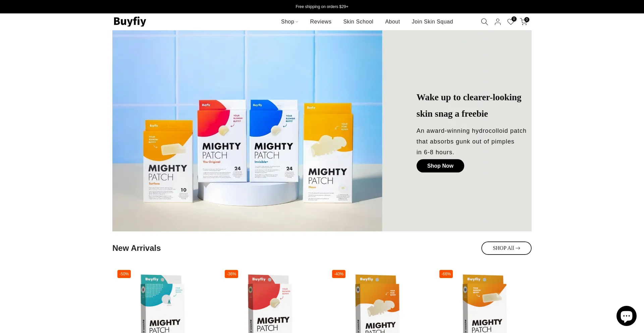Image resolution: width=644 pixels, height=333 pixels.
Task: Click the -66% discount badge
Action: point(446,274)
